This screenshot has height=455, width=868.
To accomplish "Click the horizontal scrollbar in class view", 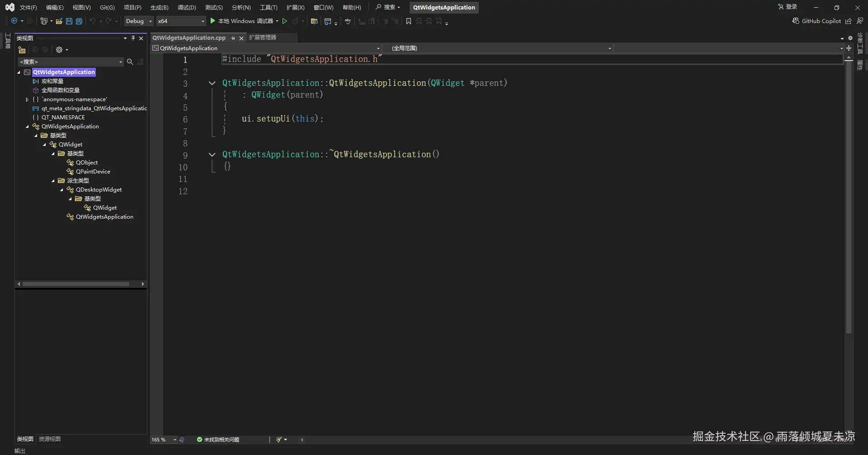I will coord(76,284).
